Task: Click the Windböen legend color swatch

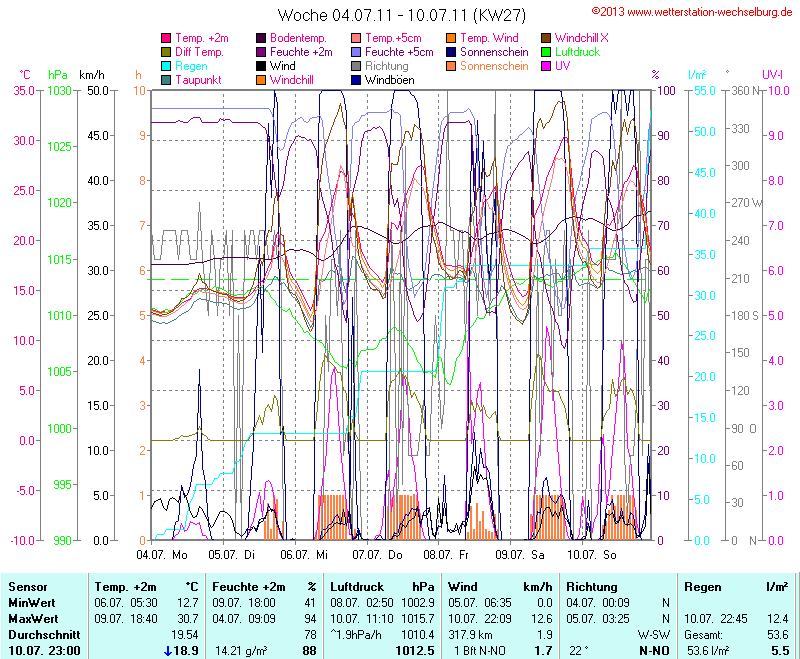Action: pyautogui.click(x=356, y=80)
